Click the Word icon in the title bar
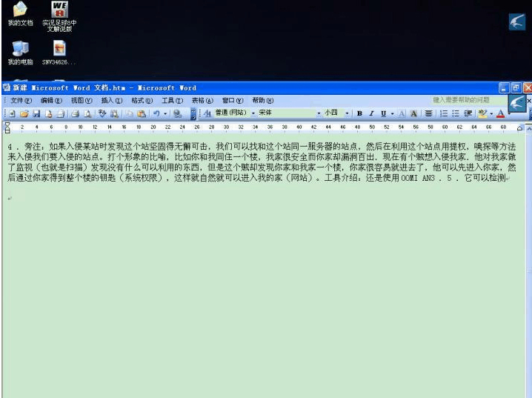 coord(7,87)
